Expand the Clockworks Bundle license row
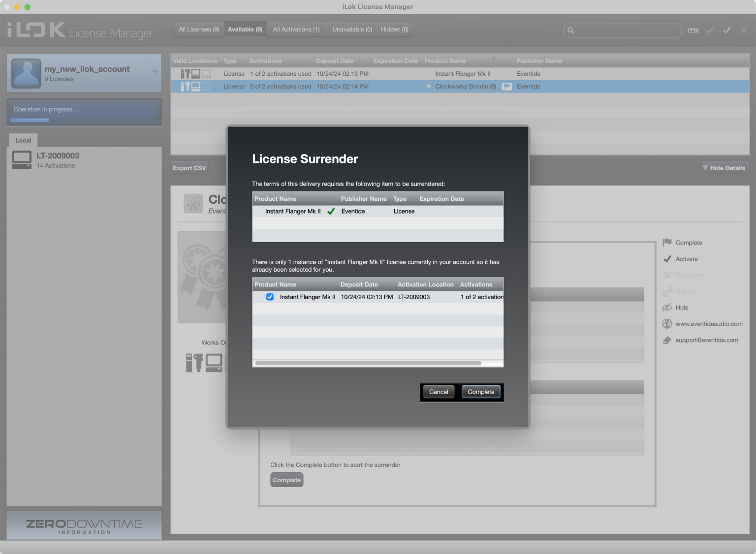The height and width of the screenshot is (554, 756). (428, 86)
